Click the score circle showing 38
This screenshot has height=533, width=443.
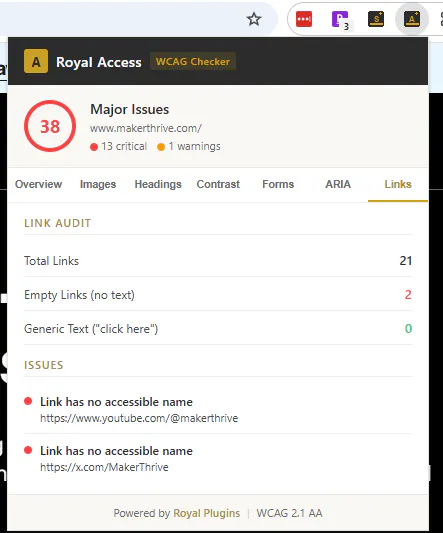[x=50, y=126]
